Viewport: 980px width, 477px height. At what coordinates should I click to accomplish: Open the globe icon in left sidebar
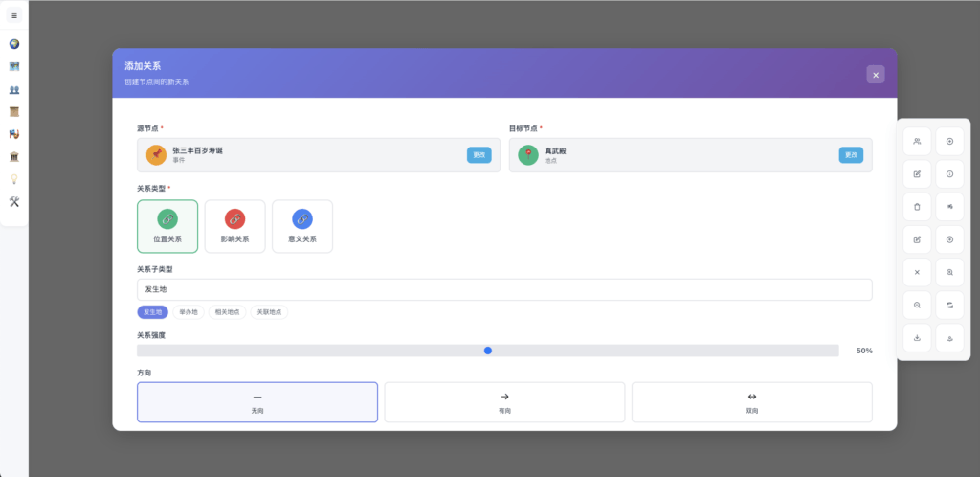point(13,44)
